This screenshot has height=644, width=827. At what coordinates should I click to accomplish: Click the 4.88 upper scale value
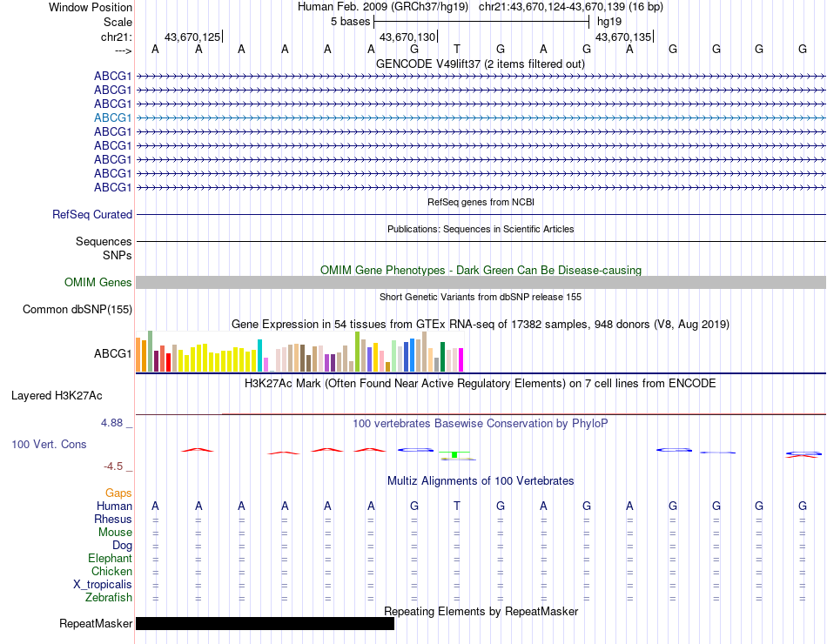click(x=111, y=423)
